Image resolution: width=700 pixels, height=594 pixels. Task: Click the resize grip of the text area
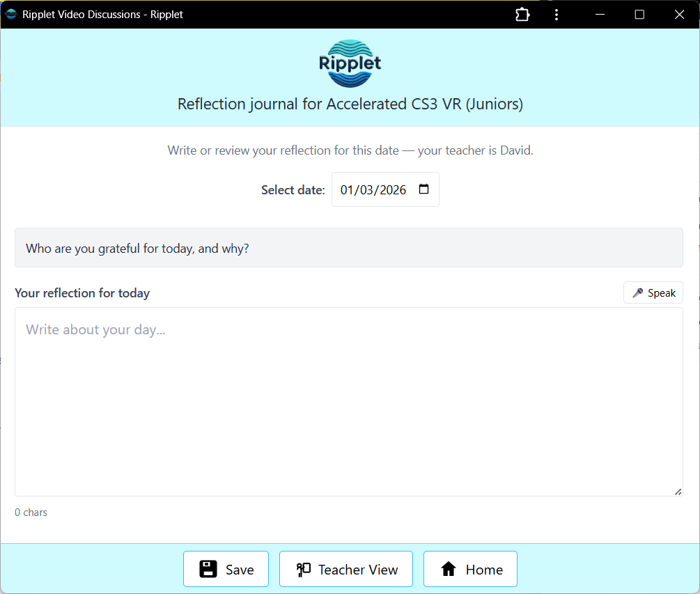tap(677, 492)
